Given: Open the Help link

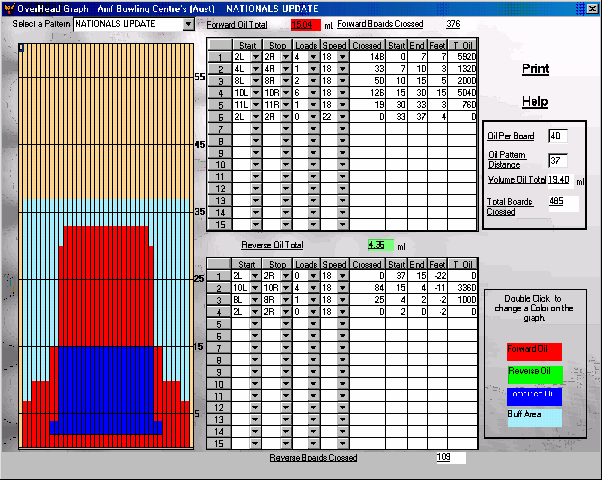Looking at the screenshot, I should pyautogui.click(x=535, y=102).
